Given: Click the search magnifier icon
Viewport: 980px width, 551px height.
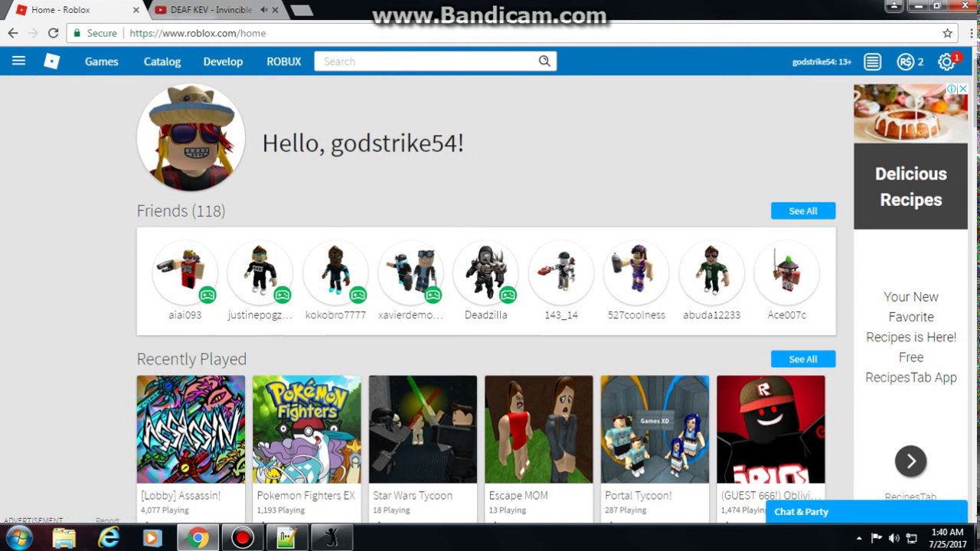Looking at the screenshot, I should tap(544, 61).
